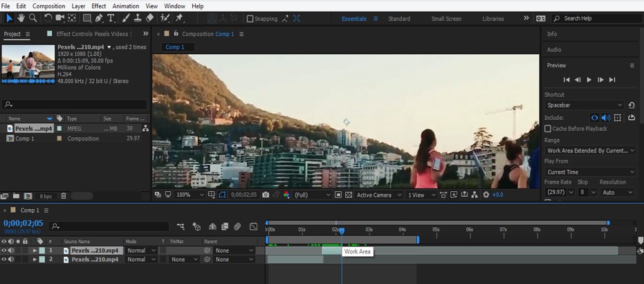Image resolution: width=644 pixels, height=284 pixels.
Task: Hide layer 1 video with eye icon
Action: [x=4, y=251]
